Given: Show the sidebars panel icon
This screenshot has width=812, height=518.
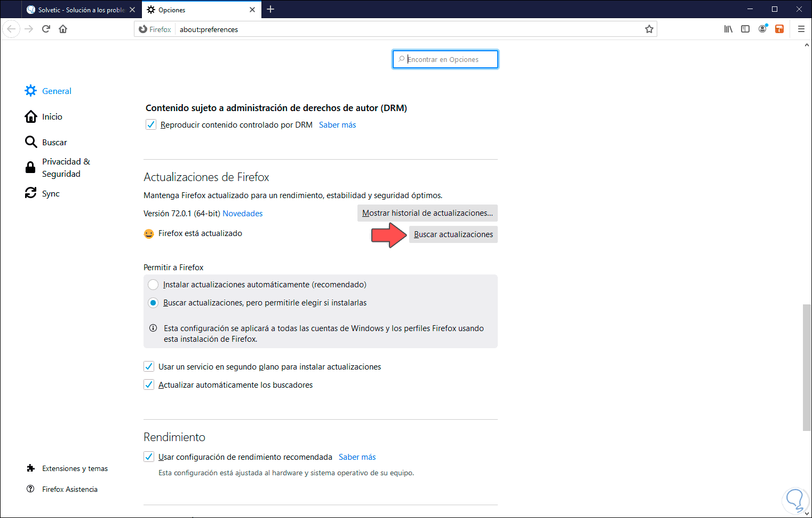Looking at the screenshot, I should (x=745, y=29).
